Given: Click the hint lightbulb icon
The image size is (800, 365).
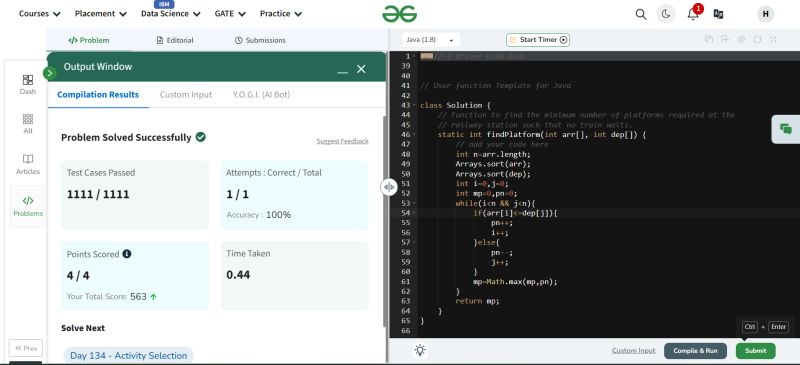Looking at the screenshot, I should pos(420,350).
